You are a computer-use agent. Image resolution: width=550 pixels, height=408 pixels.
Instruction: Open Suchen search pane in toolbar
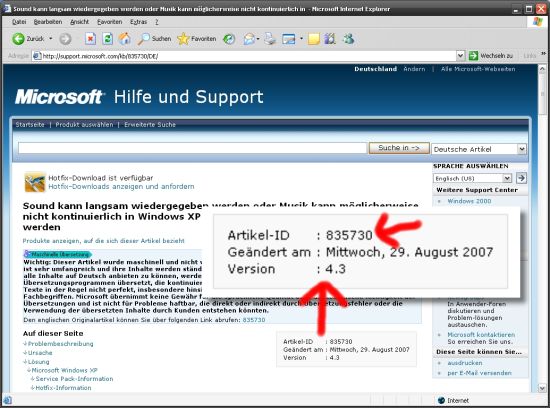(154, 39)
